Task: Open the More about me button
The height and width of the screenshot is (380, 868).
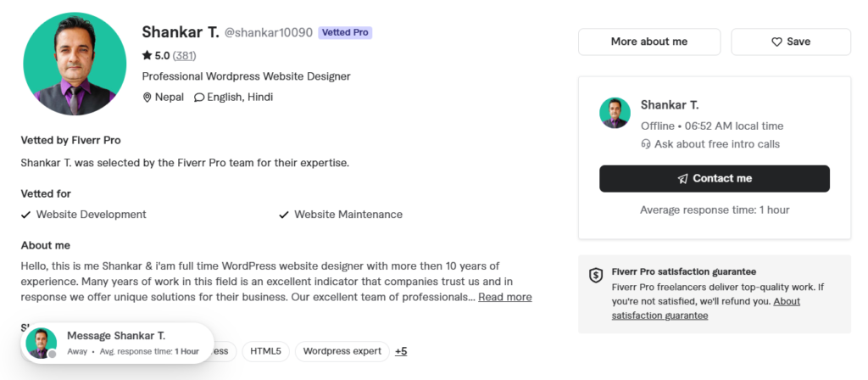Action: pos(649,42)
